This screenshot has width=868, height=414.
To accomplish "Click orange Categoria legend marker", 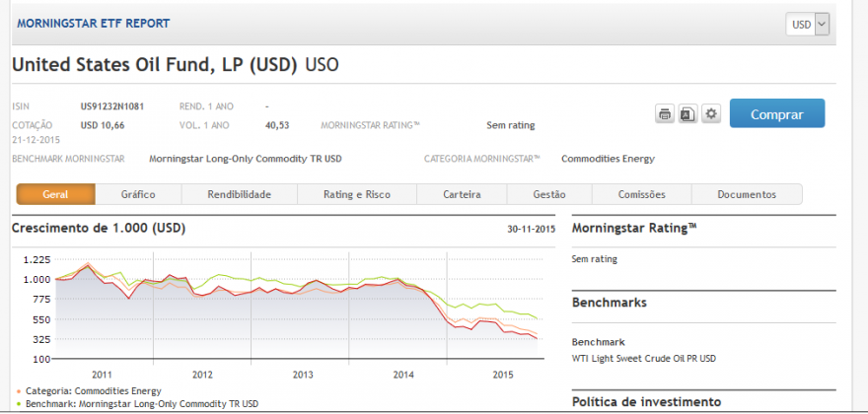I will click(x=20, y=391).
